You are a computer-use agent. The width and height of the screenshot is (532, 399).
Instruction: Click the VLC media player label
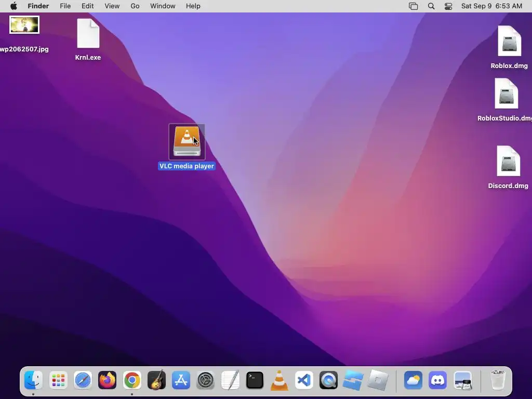[187, 166]
